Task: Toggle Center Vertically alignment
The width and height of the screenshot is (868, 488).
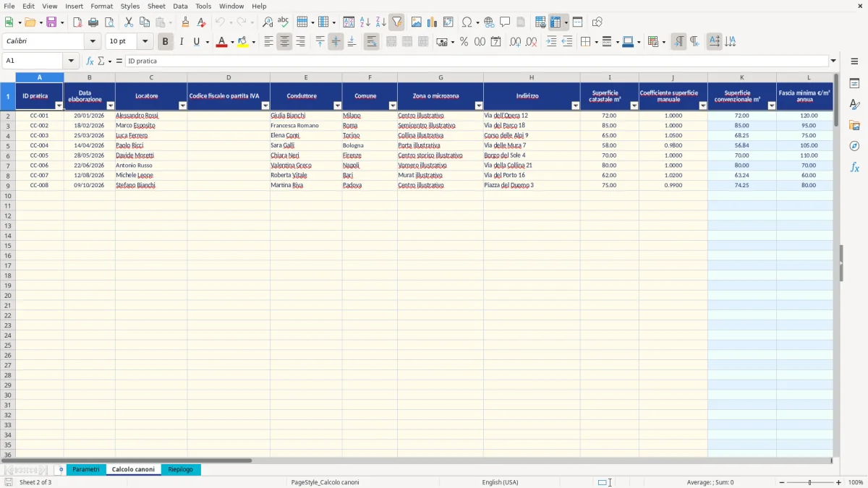Action: tap(336, 42)
